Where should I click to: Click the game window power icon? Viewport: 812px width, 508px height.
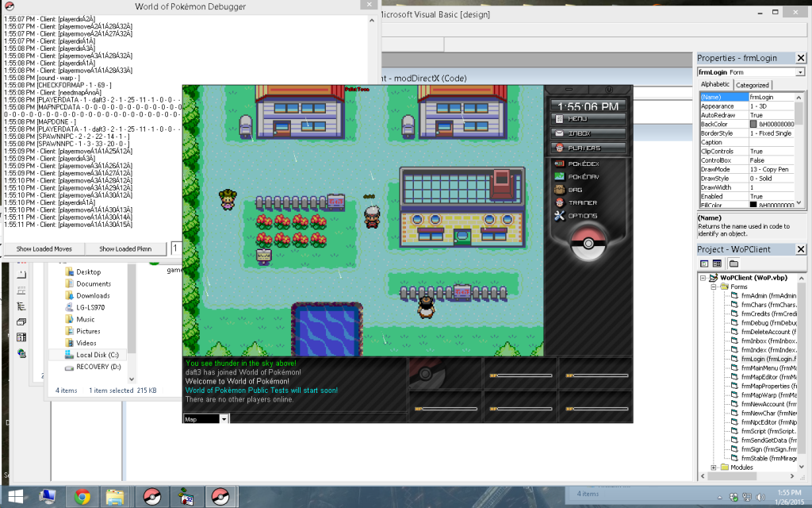pyautogui.click(x=609, y=90)
